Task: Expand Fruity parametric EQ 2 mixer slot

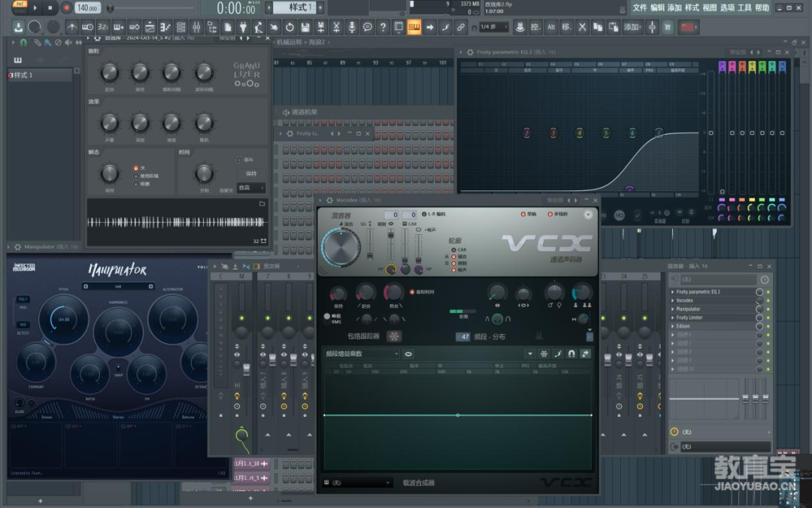Action: 673,292
